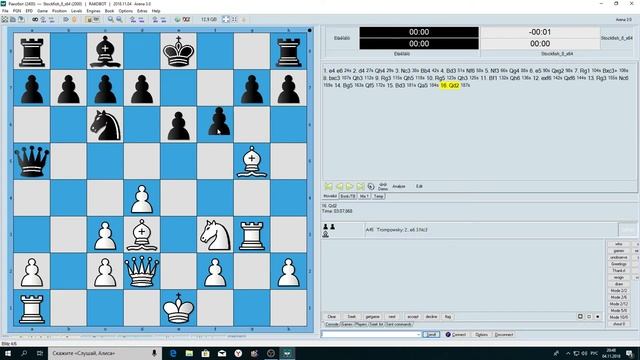This screenshot has height=360, width=640.
Task: Click the zoom in magnifier icon
Action: pyautogui.click(x=111, y=19)
